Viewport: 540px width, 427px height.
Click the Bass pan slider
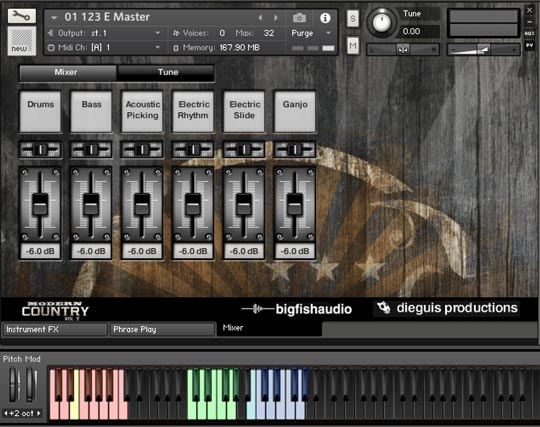click(x=91, y=149)
